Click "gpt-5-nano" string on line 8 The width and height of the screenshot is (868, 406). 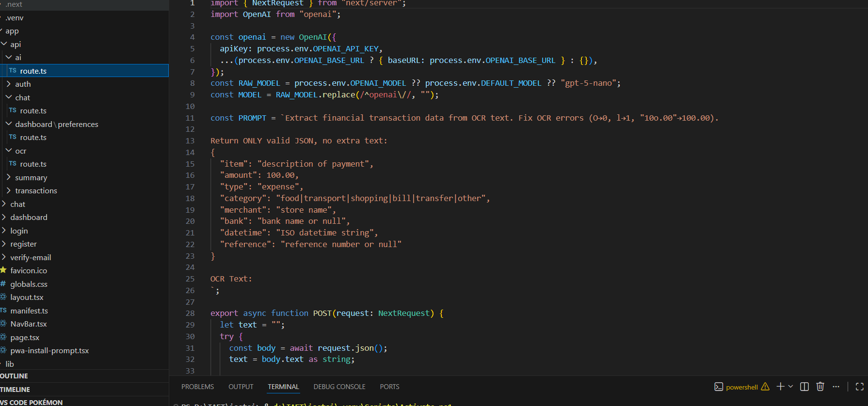588,83
